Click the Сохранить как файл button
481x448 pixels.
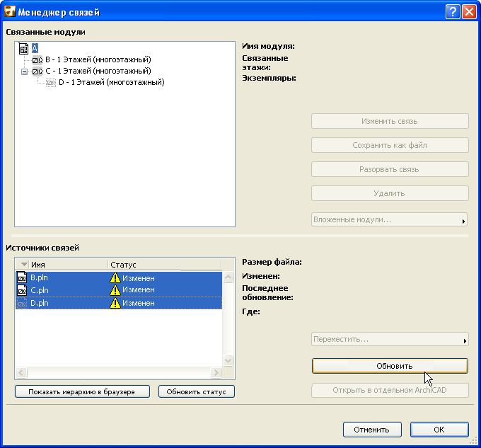pyautogui.click(x=390, y=145)
